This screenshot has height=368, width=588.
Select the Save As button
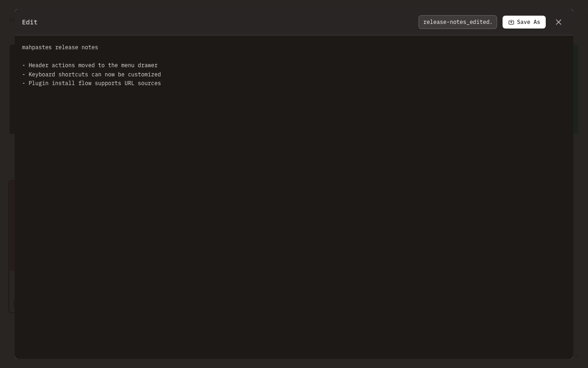[524, 22]
